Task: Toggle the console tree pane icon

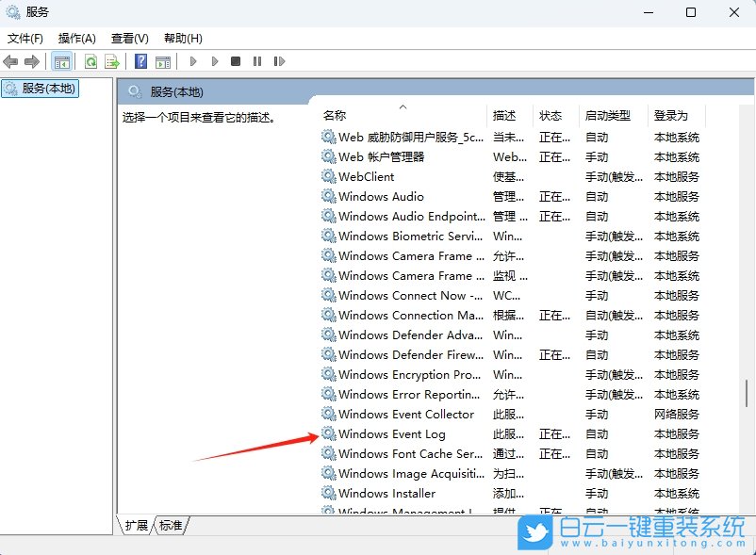Action: point(61,60)
